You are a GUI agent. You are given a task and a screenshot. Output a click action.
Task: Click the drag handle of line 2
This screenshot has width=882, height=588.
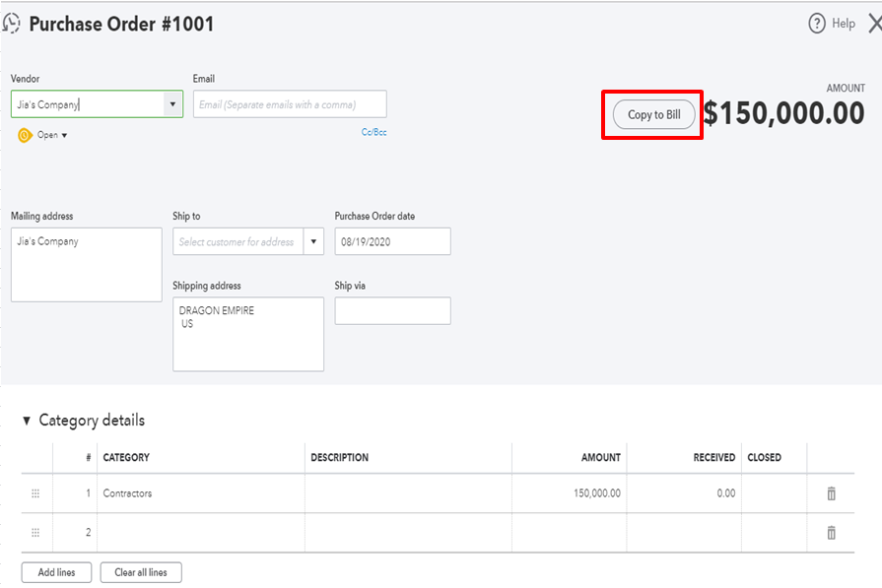click(35, 533)
